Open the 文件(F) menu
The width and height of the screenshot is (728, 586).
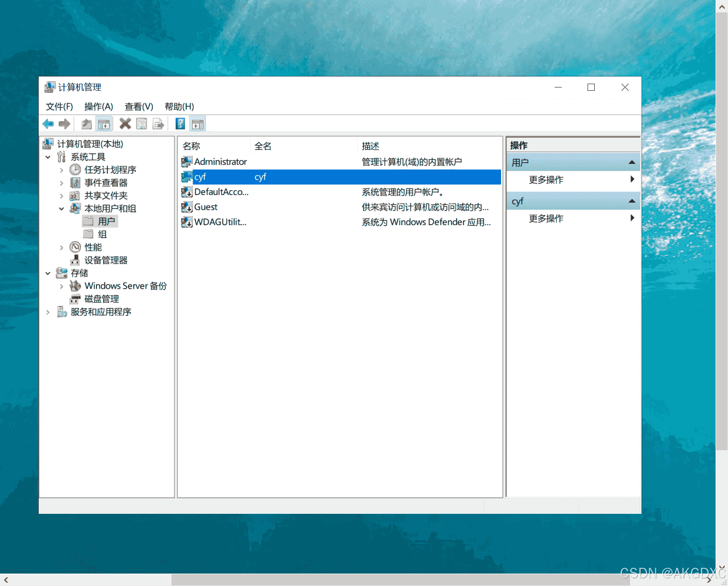(x=59, y=107)
